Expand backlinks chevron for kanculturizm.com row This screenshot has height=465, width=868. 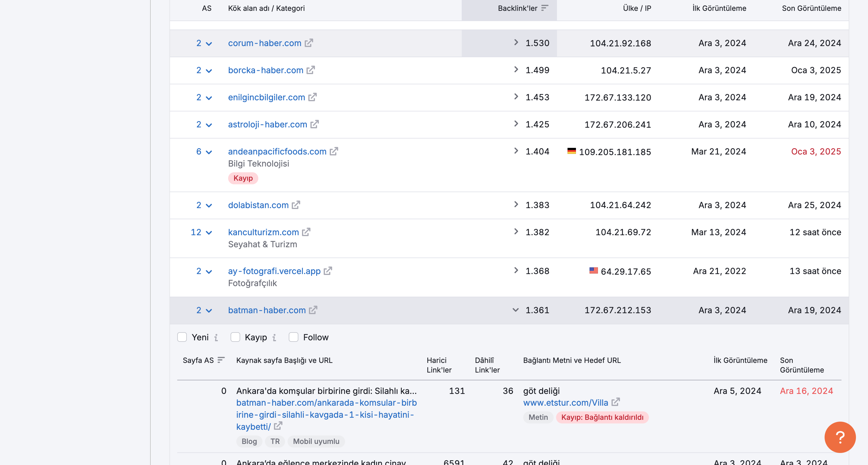516,231
